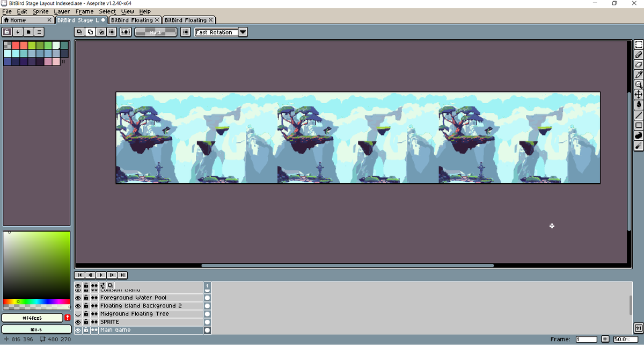Open the Select menu
This screenshot has height=345, width=644.
pos(107,11)
